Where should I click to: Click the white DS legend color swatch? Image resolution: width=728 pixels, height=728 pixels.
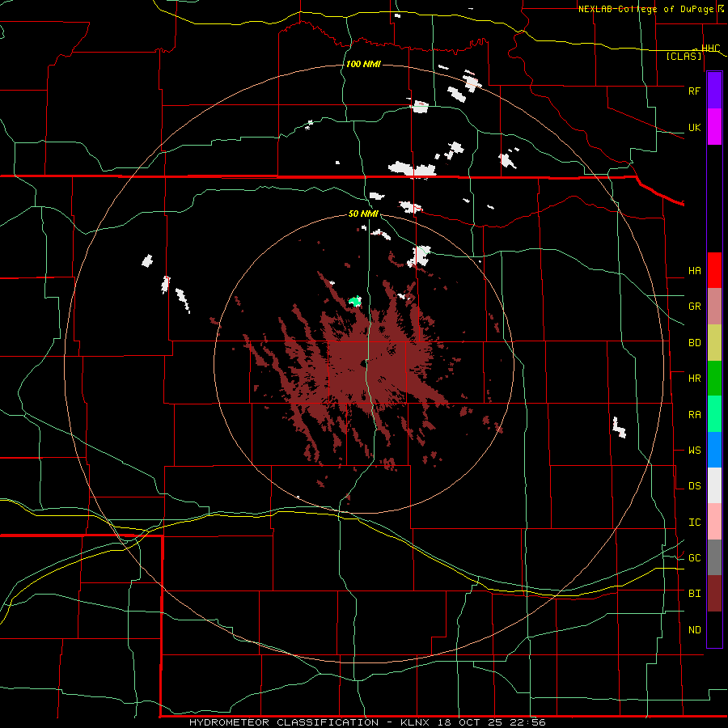714,485
